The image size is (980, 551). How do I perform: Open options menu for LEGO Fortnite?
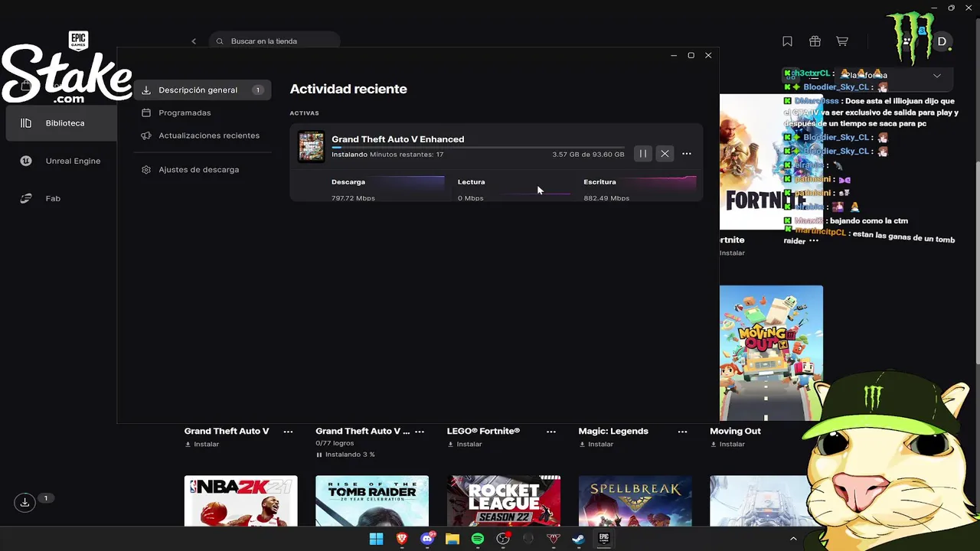click(x=551, y=432)
